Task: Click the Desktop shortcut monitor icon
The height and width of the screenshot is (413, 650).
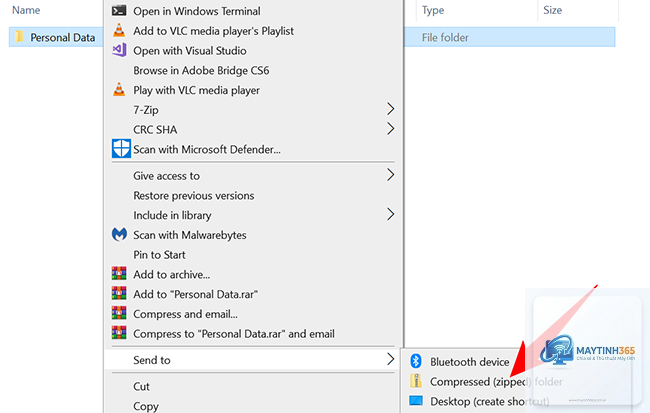Action: [416, 401]
